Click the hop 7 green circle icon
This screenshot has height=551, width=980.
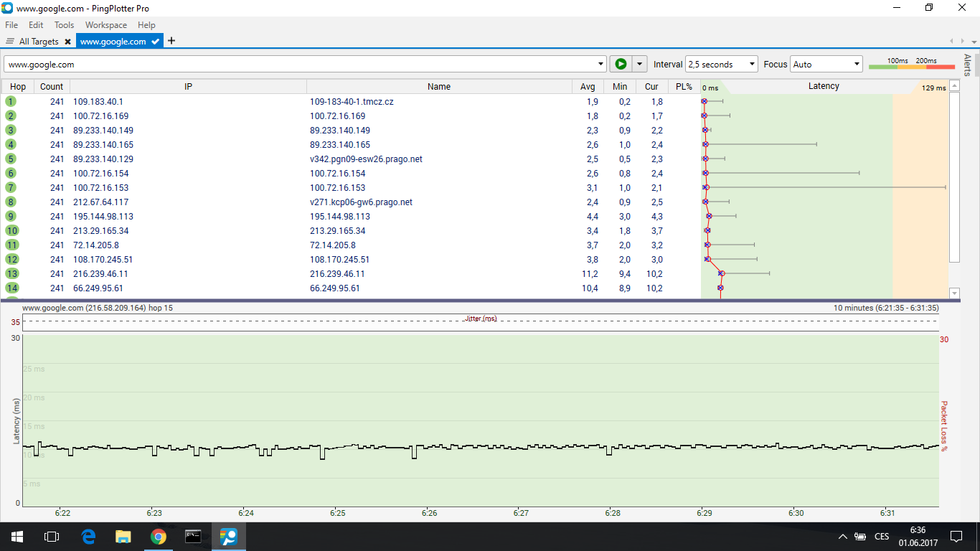click(x=11, y=187)
